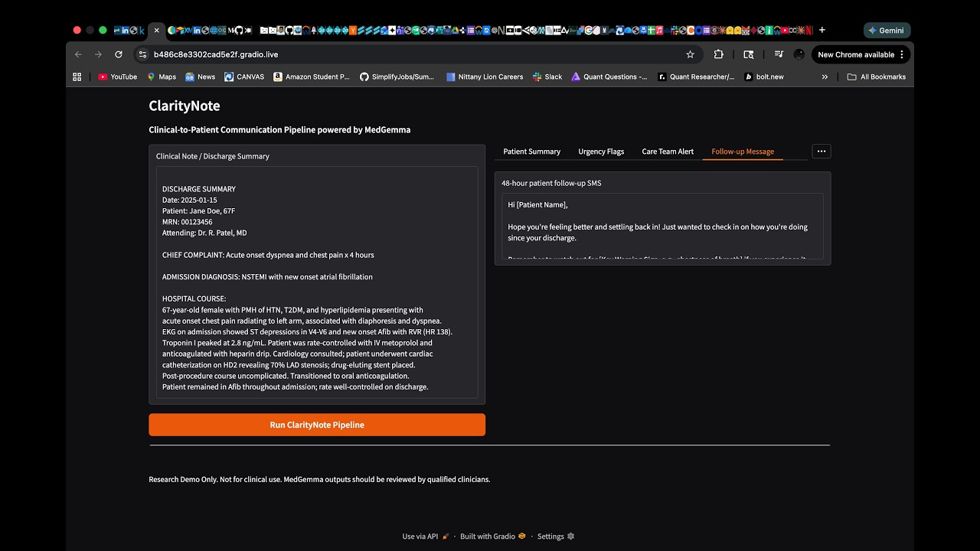Open the tab search icon in toolbar
The image size is (980, 551).
click(x=749, y=54)
